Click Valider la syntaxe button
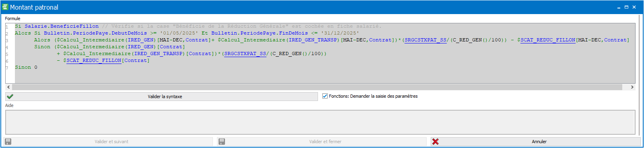The image size is (644, 148). click(161, 97)
